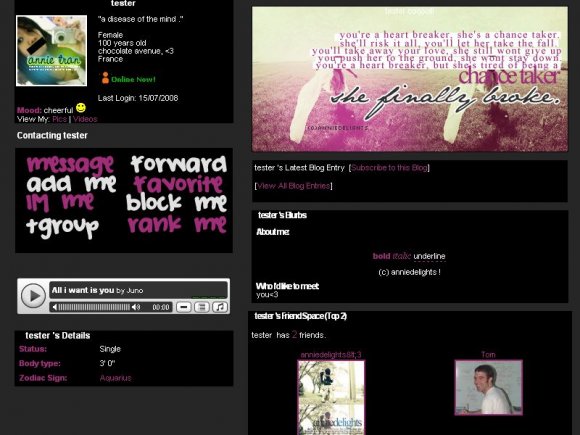Open the anniedelights friend name link
The height and width of the screenshot is (435, 580).
point(331,355)
